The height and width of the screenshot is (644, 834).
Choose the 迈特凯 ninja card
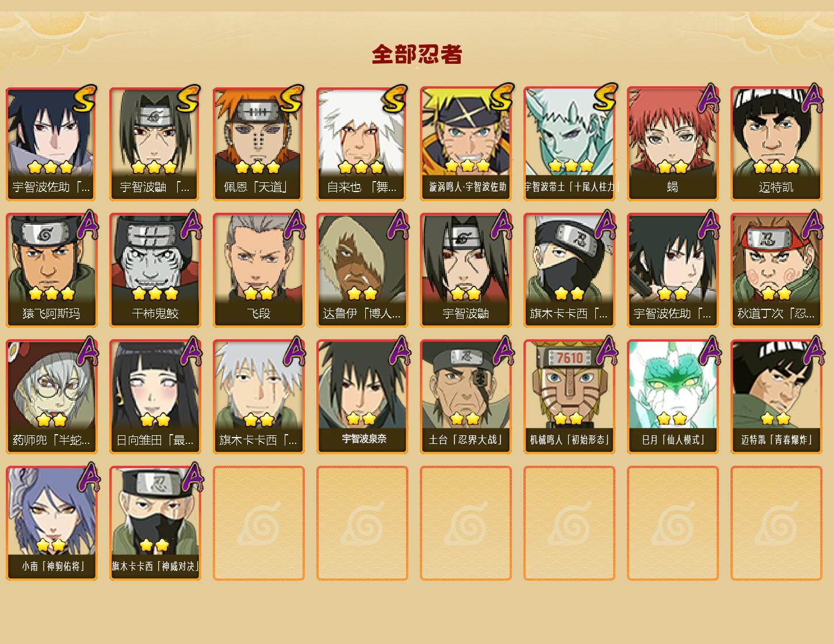776,144
